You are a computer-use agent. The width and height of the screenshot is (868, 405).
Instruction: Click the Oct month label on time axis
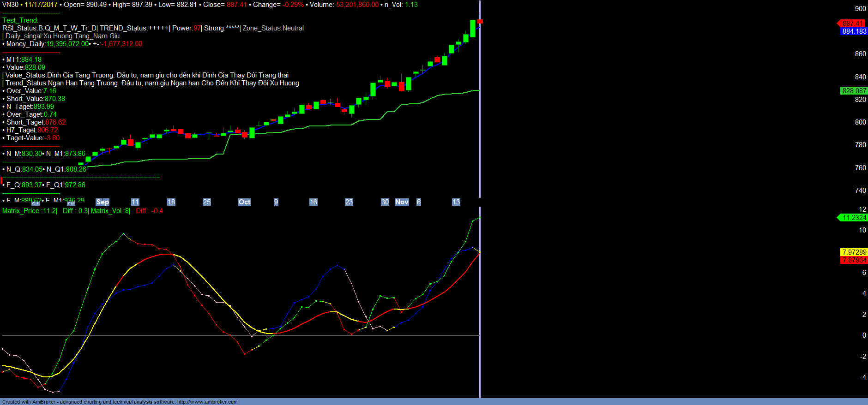tap(244, 202)
